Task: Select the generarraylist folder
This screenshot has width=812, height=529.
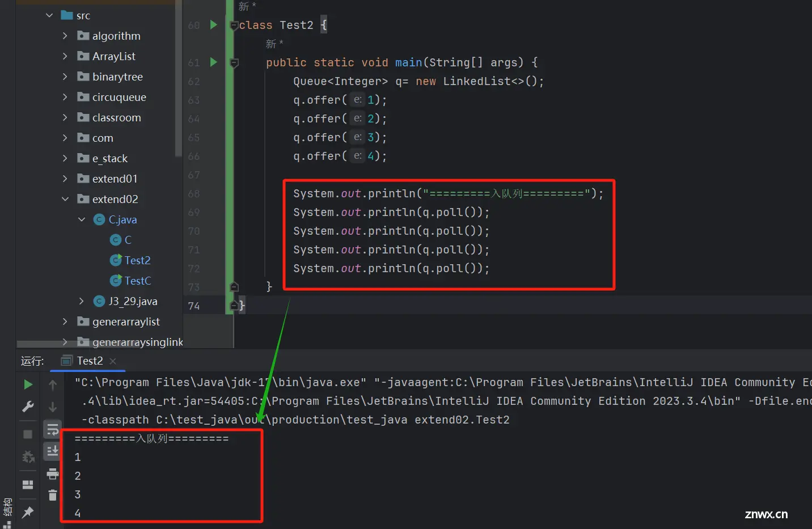Action: point(119,321)
